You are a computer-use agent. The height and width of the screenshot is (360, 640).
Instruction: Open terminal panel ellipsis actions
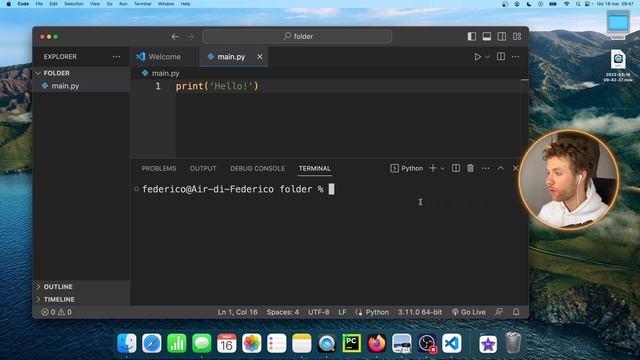coord(485,168)
